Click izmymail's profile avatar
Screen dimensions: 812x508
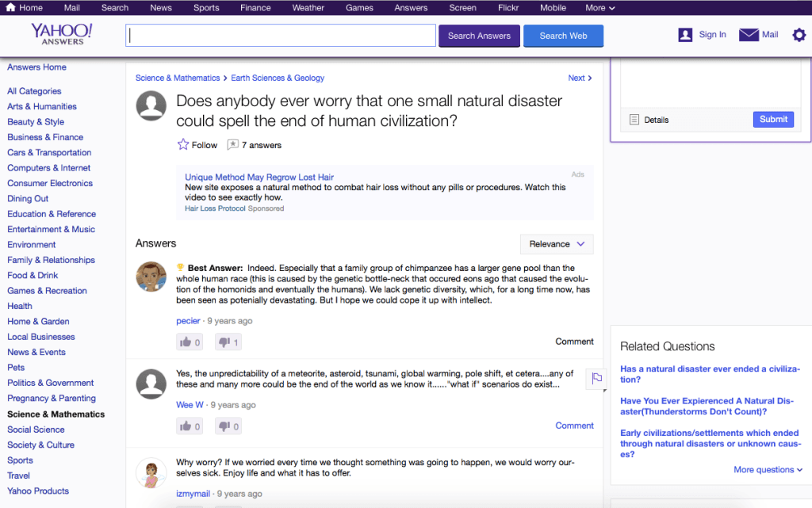point(151,473)
